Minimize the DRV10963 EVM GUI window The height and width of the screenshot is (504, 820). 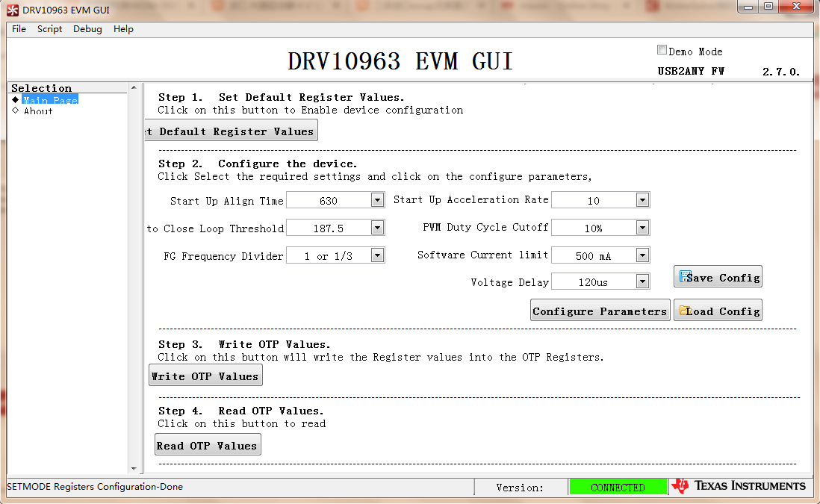click(748, 6)
